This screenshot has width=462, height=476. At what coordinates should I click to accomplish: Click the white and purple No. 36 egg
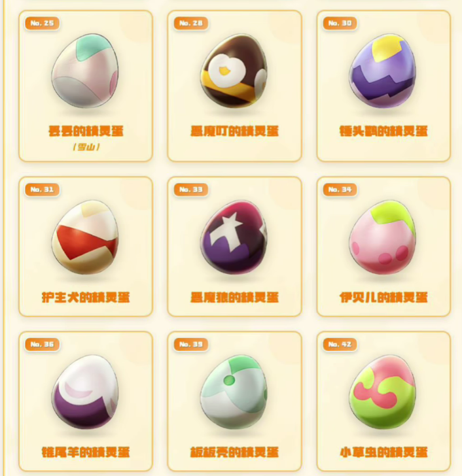click(85, 392)
